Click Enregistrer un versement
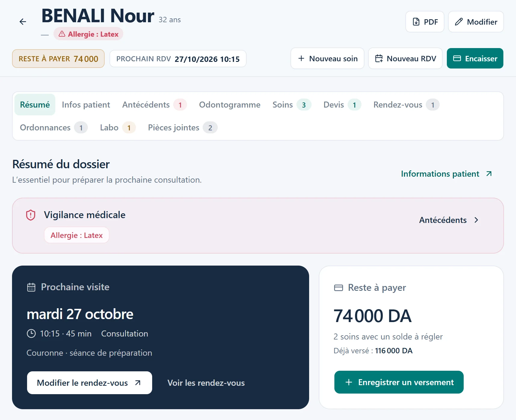This screenshot has width=516, height=420. tap(399, 382)
